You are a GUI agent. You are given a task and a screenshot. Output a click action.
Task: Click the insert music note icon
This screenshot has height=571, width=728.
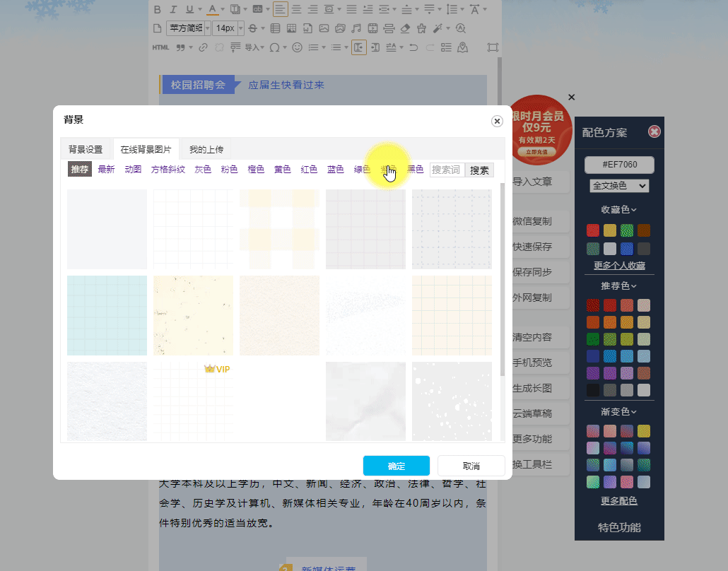356,28
